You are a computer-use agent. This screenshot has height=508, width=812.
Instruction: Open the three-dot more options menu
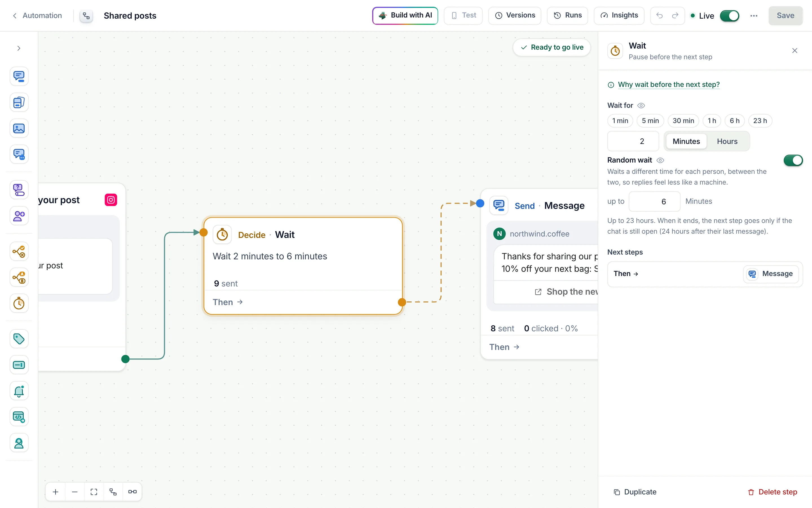click(754, 16)
